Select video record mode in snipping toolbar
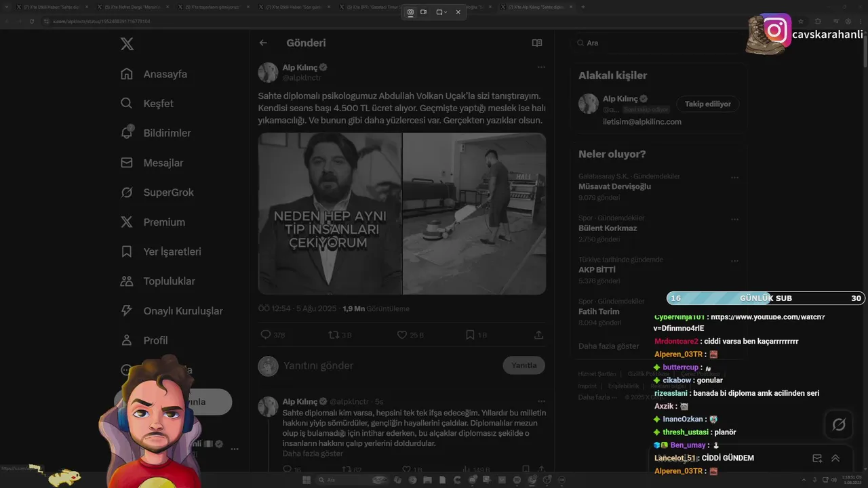 424,12
